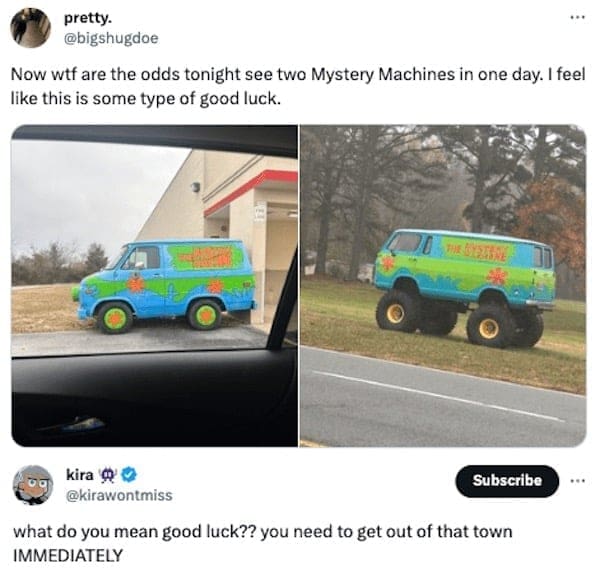
Task: Click the display name pretty.
Action: pyautogui.click(x=88, y=18)
